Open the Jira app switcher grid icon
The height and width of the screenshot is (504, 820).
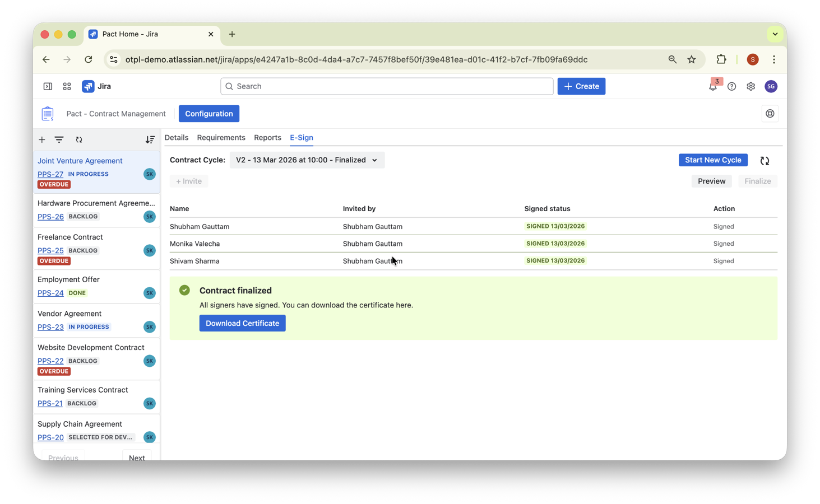(x=67, y=86)
